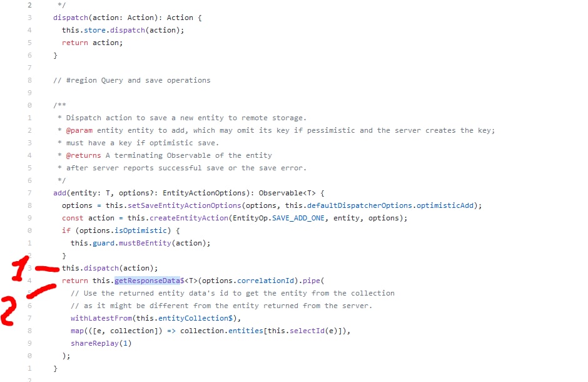Screen dimensions: 588x382
Task: Click the @returns JSDoc tag
Action: point(83,155)
